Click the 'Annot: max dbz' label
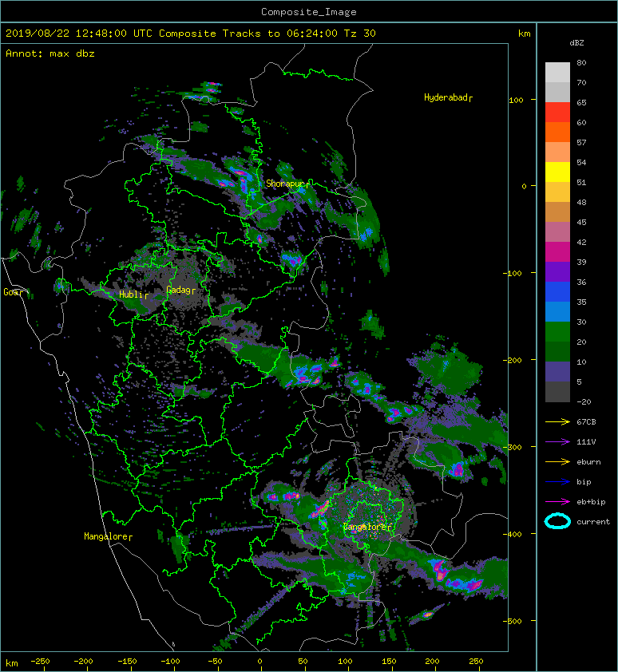Screen dimensions: 618x672 point(50,53)
